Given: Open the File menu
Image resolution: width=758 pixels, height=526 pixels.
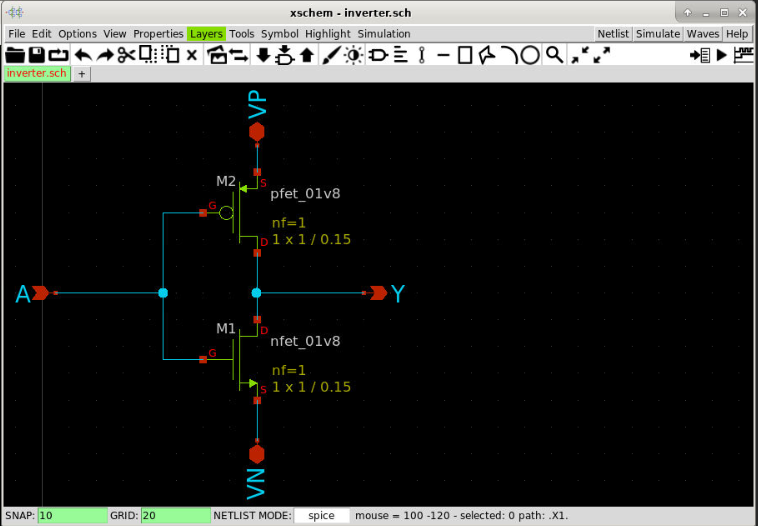Looking at the screenshot, I should pos(16,34).
